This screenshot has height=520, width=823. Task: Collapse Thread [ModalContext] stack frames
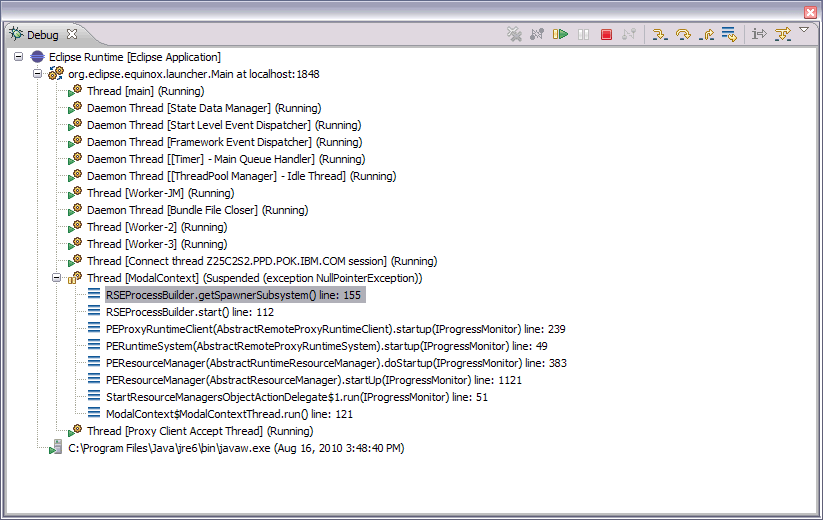[56, 278]
